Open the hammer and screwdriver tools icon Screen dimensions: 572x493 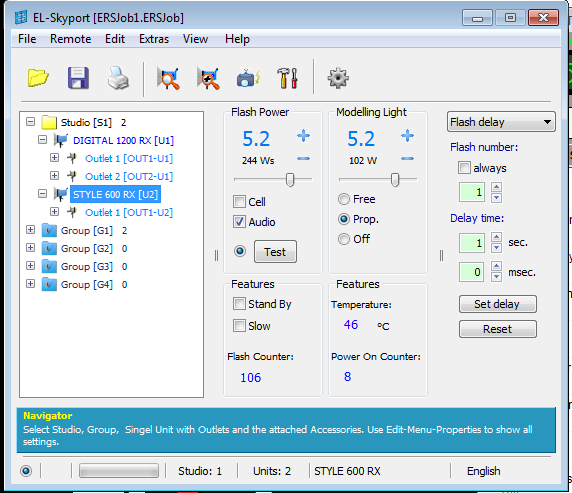[287, 78]
